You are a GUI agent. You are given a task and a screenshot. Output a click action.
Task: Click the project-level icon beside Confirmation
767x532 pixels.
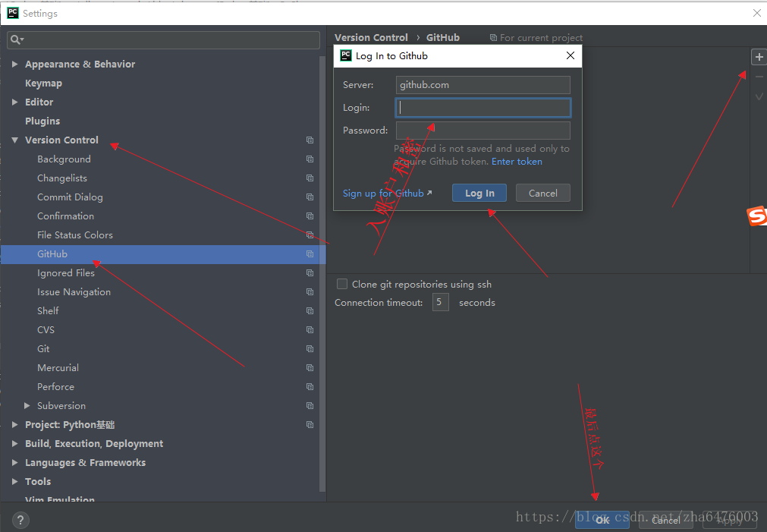point(310,216)
